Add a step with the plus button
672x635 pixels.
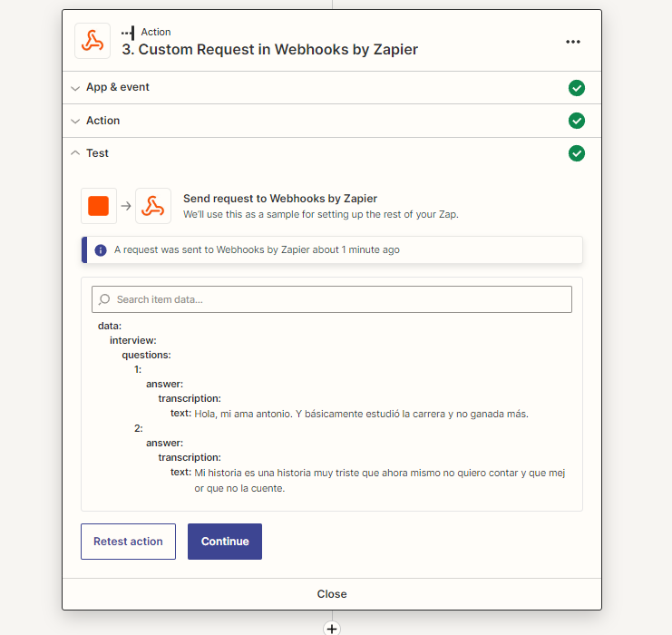pos(332,629)
